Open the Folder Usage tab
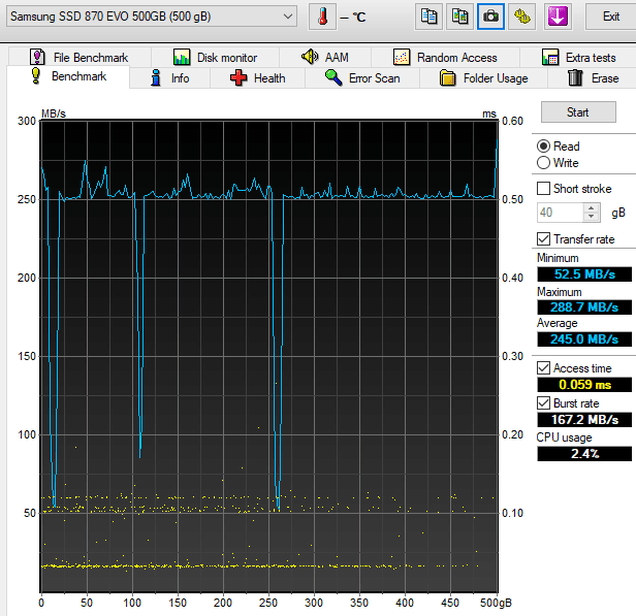The image size is (636, 616). pyautogui.click(x=483, y=78)
